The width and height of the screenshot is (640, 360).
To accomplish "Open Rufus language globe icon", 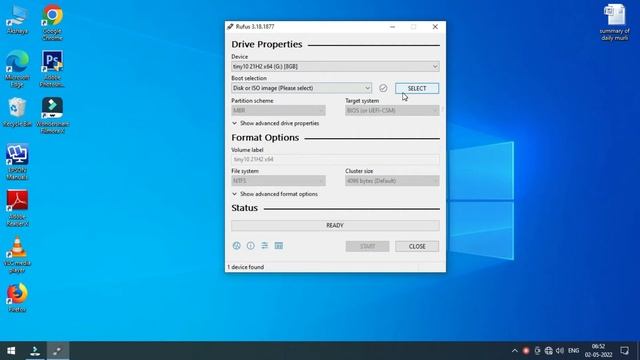I will click(x=236, y=246).
